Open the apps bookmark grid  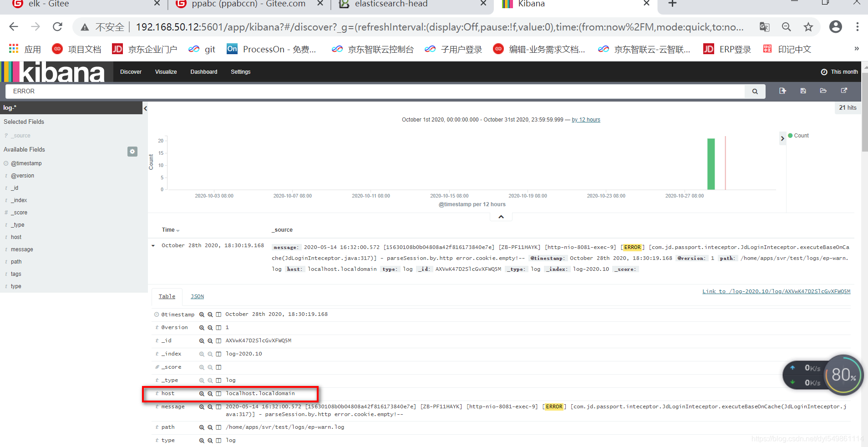(14, 49)
